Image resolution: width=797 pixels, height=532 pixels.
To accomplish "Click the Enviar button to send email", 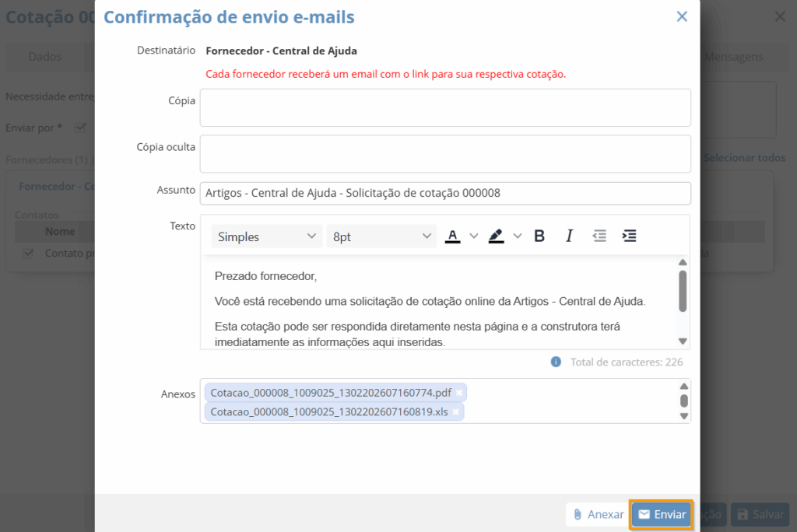I will pyautogui.click(x=662, y=514).
